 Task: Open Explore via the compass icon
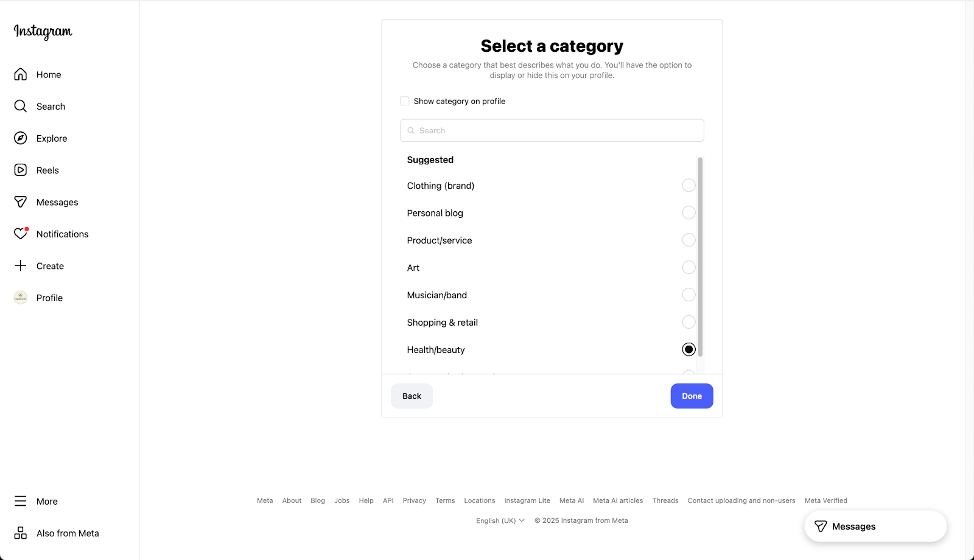[21, 138]
